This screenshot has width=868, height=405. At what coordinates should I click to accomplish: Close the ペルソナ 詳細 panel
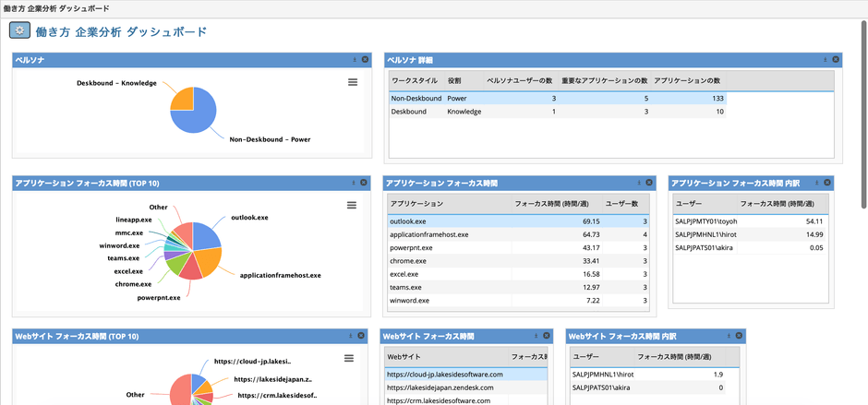click(836, 59)
